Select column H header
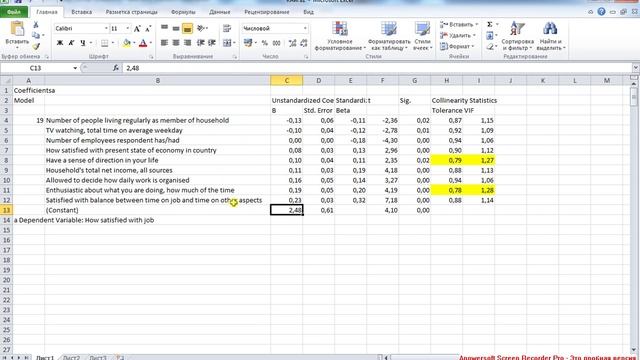Screen dimensions: 640x360 (447, 80)
